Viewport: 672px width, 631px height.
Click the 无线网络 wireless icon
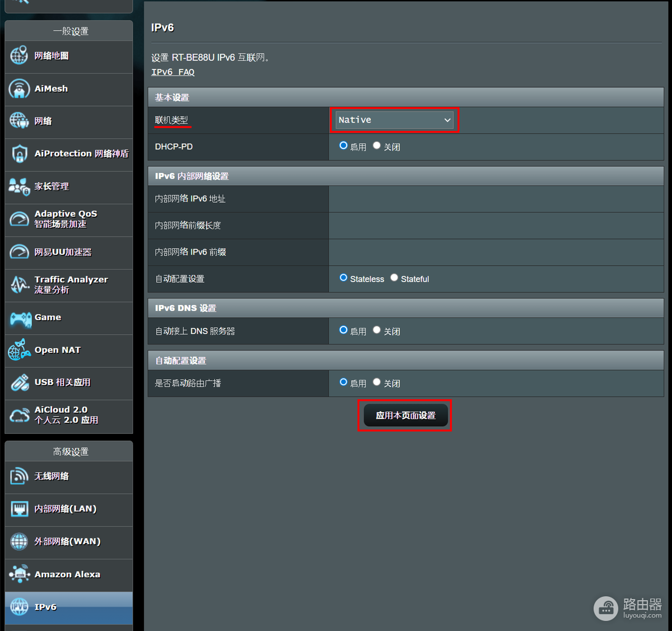(x=19, y=476)
